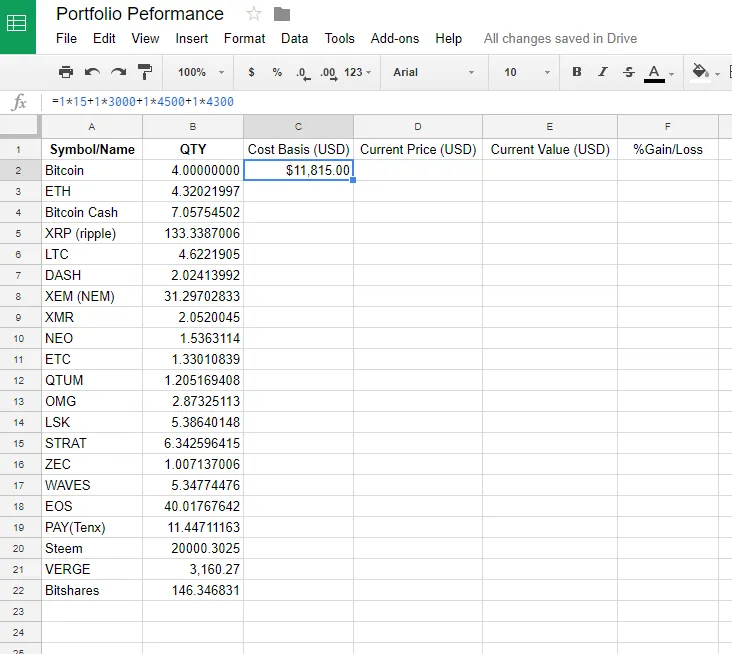Click the Undo arrow
Viewport: 732px width, 654px height.
[x=92, y=72]
